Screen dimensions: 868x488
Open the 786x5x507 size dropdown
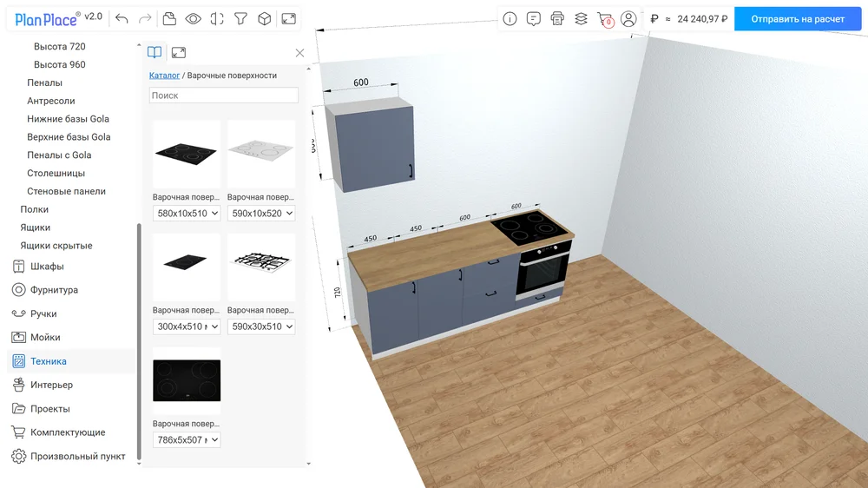(x=187, y=440)
